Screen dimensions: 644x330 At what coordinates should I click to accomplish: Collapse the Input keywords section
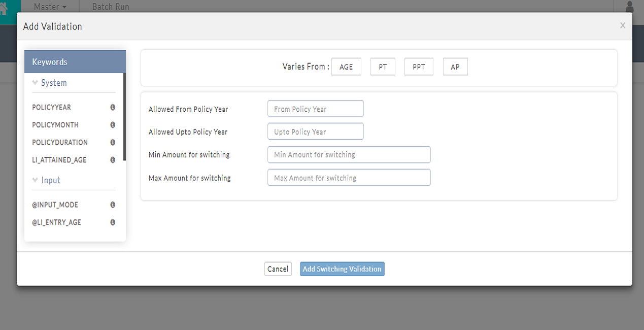point(46,180)
